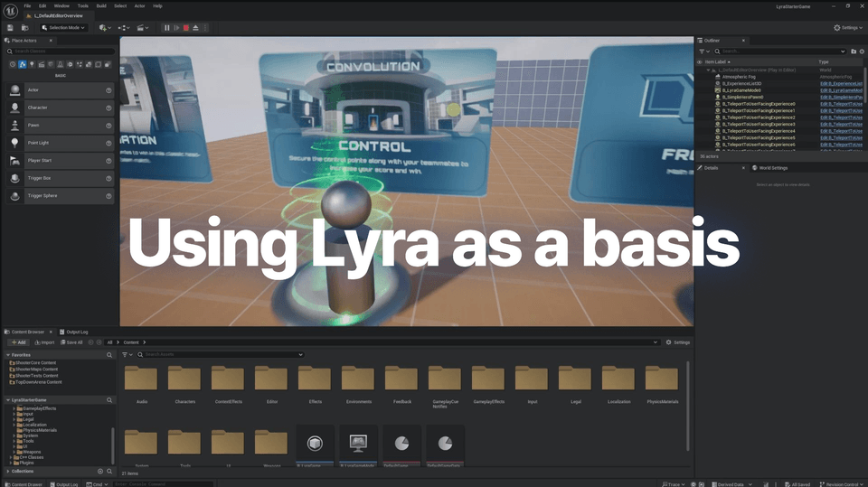Select the All Classes category icon

pyautogui.click(x=108, y=65)
